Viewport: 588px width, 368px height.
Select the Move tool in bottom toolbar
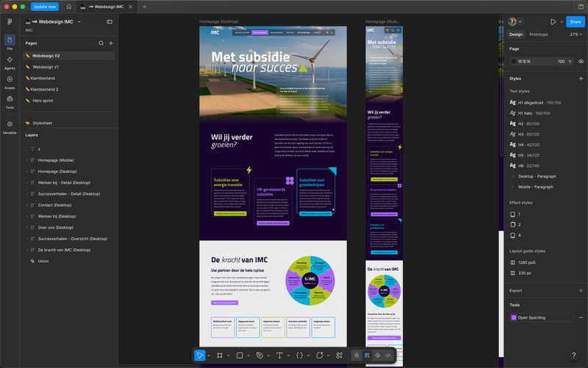(199, 355)
